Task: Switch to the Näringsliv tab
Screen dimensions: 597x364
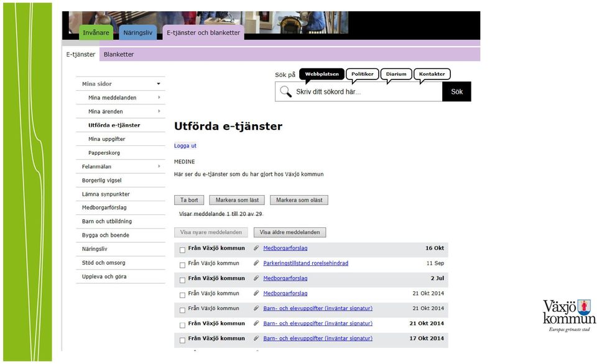Action: (x=138, y=33)
